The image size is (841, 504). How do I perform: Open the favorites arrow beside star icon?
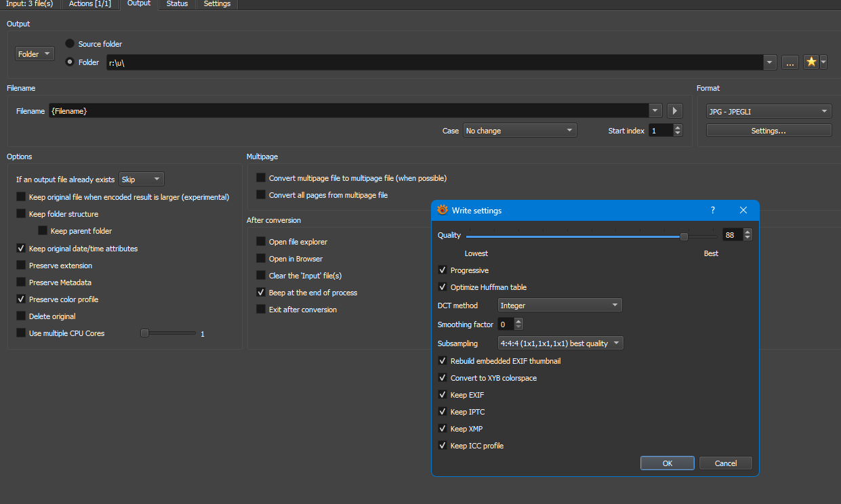(823, 62)
